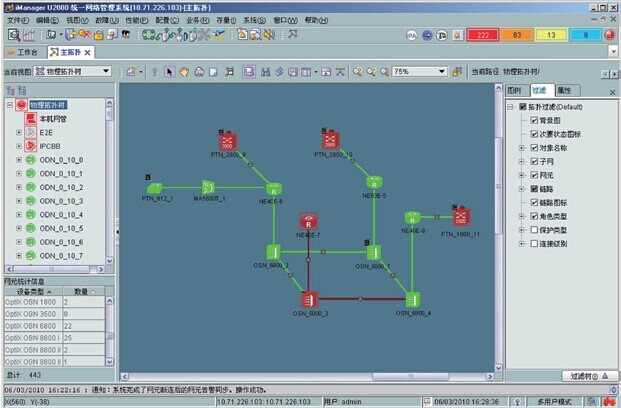
Task: Select the arrow pointer tool
Action: (170, 72)
